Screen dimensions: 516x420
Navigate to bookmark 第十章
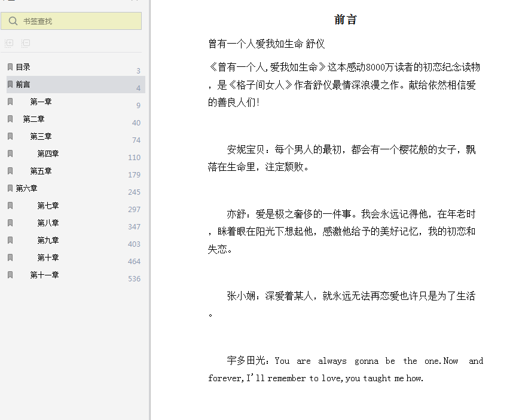point(48,257)
